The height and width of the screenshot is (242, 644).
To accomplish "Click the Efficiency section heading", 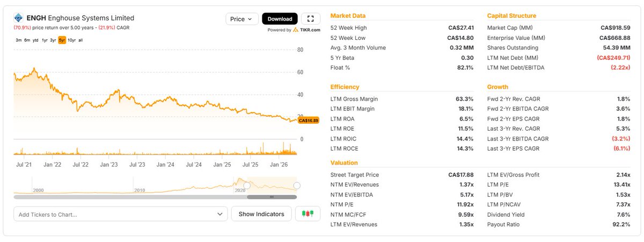I will (x=345, y=87).
